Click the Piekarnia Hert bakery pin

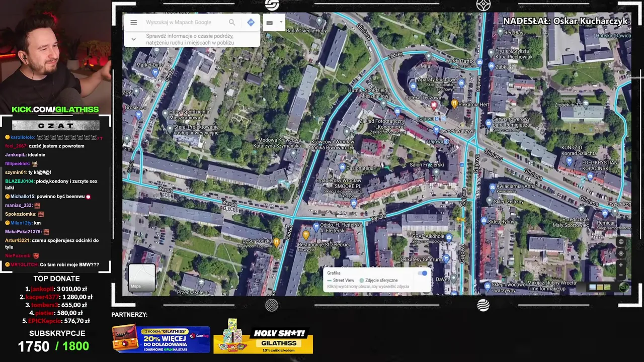[x=454, y=104]
